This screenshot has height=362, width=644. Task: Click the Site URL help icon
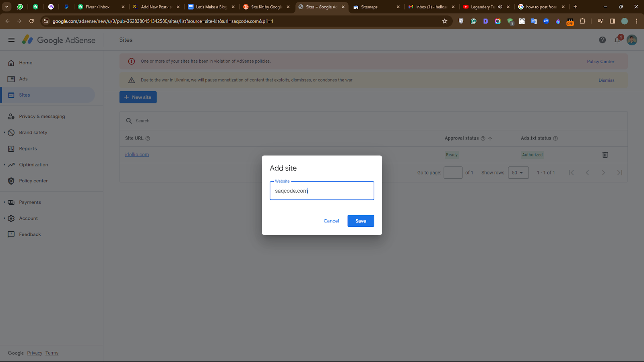[148, 138]
